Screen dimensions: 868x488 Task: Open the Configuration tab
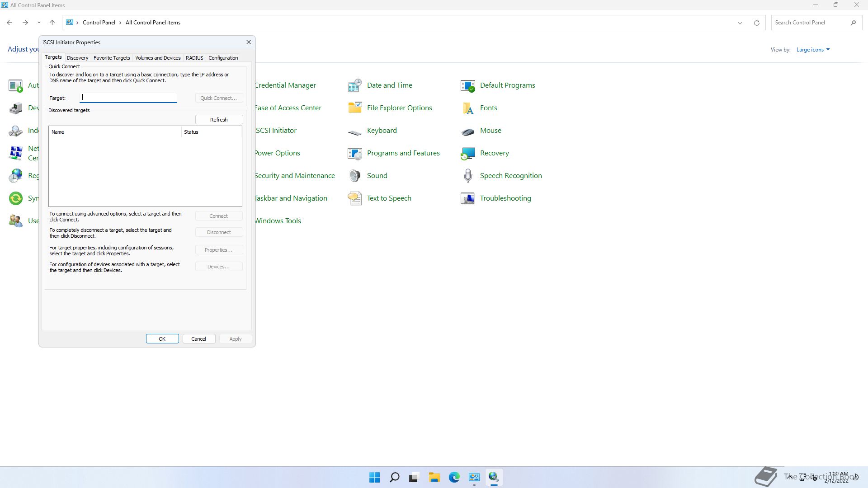pyautogui.click(x=223, y=58)
